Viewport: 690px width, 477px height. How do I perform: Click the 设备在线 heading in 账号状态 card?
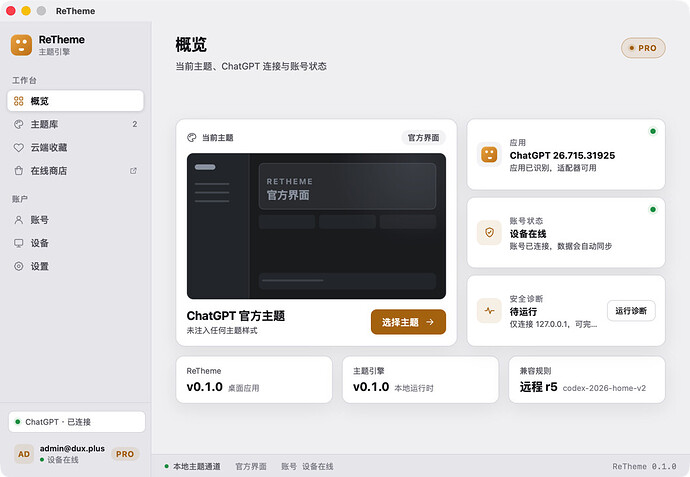[x=528, y=234]
